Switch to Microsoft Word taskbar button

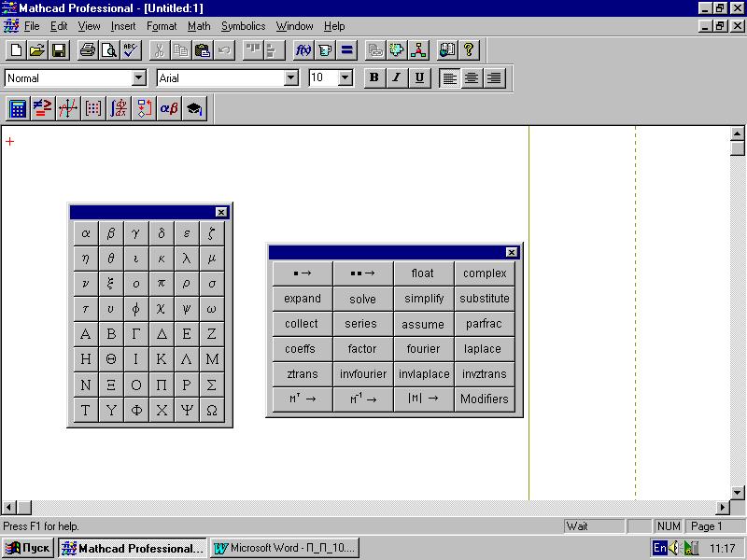(285, 548)
